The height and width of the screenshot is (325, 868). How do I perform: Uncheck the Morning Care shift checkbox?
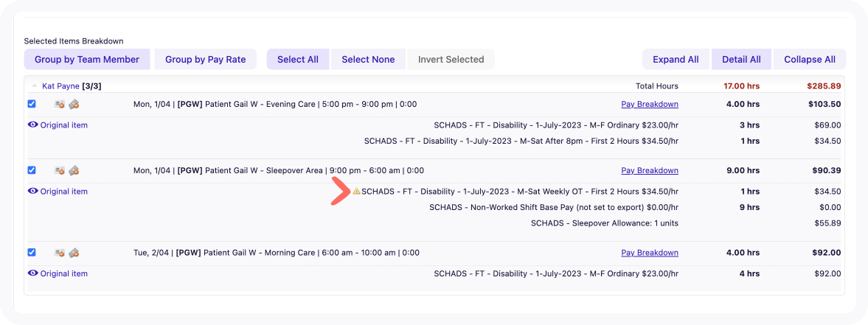(32, 252)
